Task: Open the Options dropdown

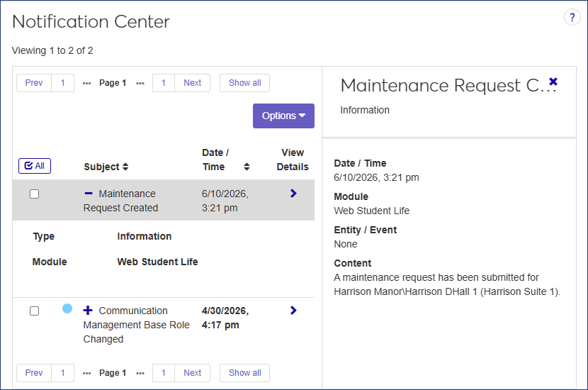Action: click(283, 116)
